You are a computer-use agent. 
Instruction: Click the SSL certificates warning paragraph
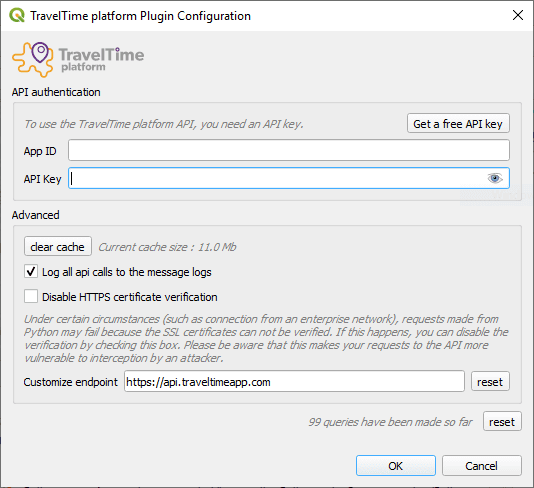pos(266,339)
